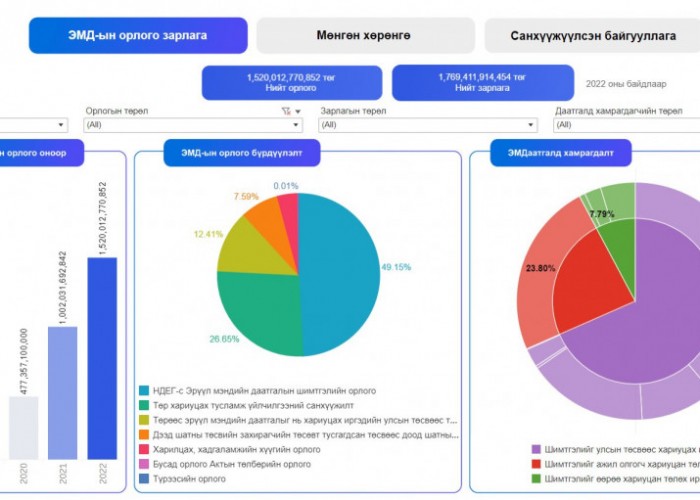This screenshot has height=500, width=700.
Task: Open the Санхүүжүүлсэн байгууллага tab
Action: 592,36
